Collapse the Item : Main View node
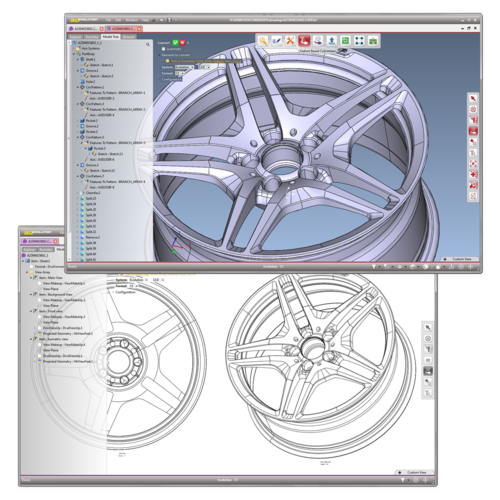 pyautogui.click(x=31, y=278)
